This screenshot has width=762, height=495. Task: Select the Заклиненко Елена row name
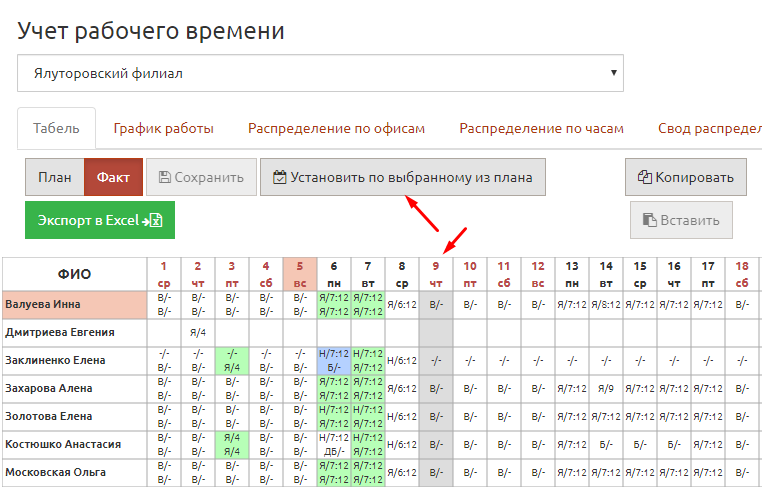point(74,361)
